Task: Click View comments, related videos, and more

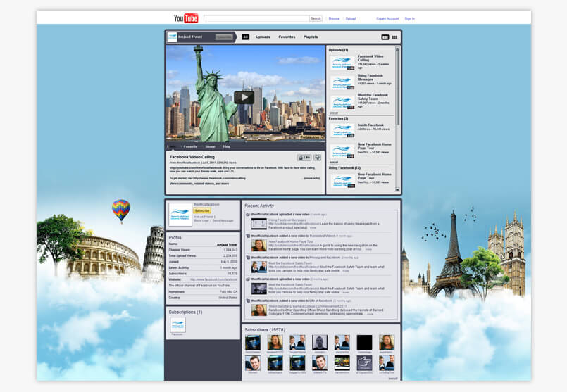Action: pos(199,184)
